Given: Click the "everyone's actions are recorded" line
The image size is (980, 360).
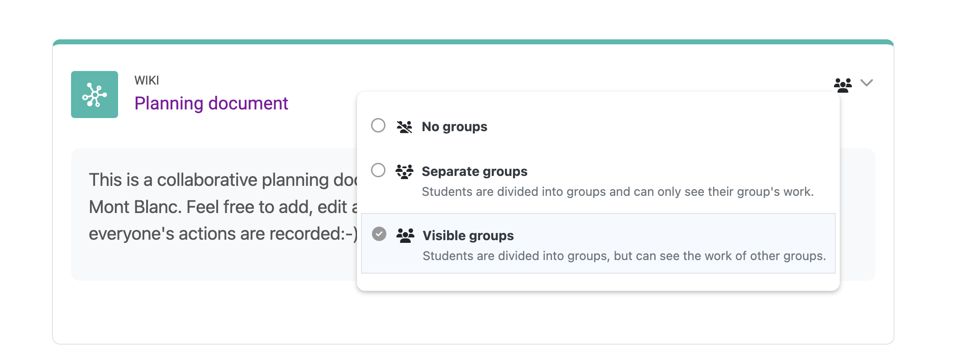Looking at the screenshot, I should click(224, 234).
